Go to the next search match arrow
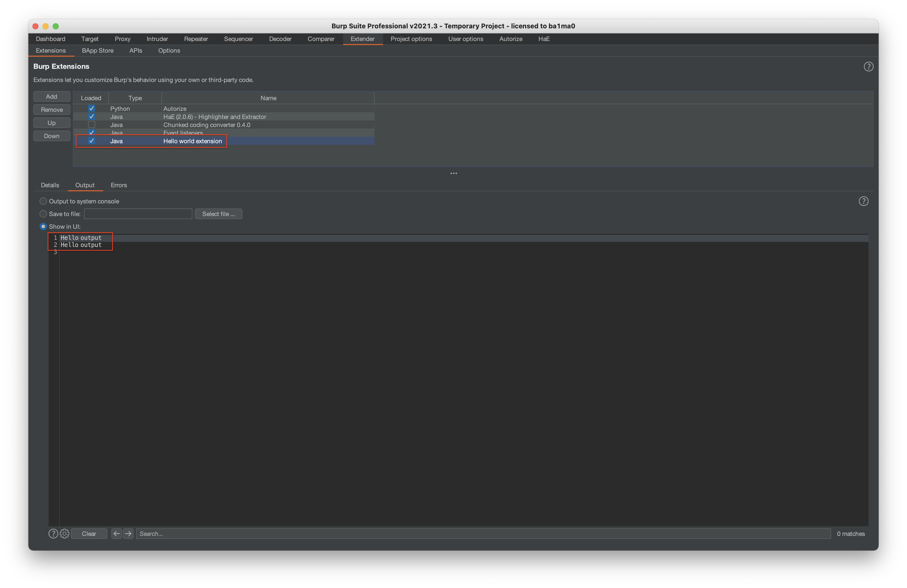Viewport: 907px width, 588px height. [128, 534]
